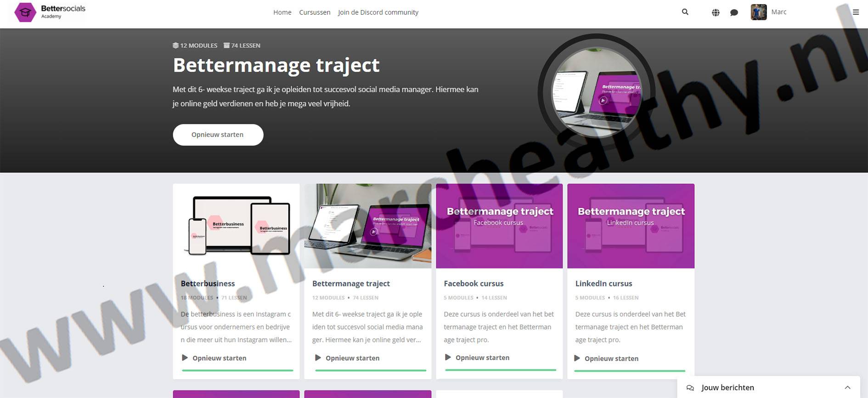Viewport: 868px width, 398px height.
Task: Open the LinkedIn cursus purple thumbnail
Action: click(x=631, y=226)
